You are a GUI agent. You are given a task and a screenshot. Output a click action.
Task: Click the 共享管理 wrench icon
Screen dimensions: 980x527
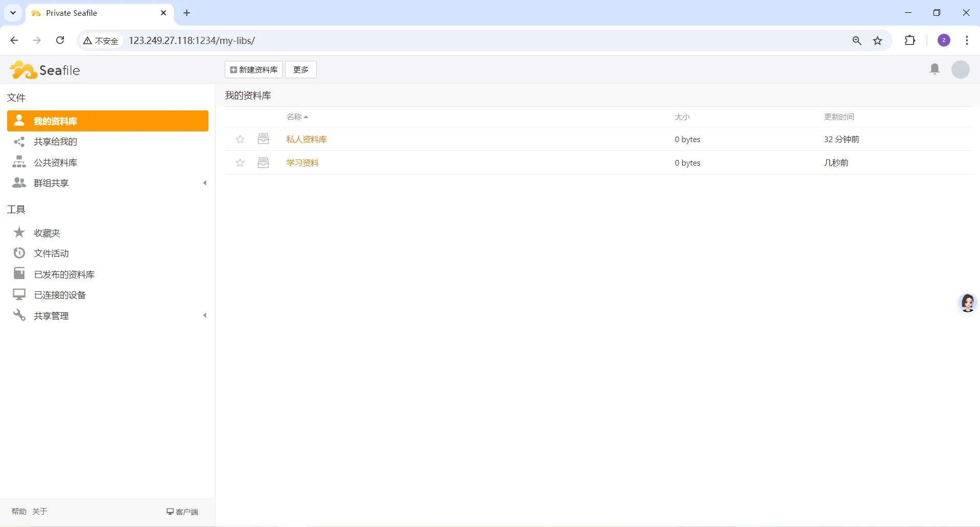click(x=19, y=315)
